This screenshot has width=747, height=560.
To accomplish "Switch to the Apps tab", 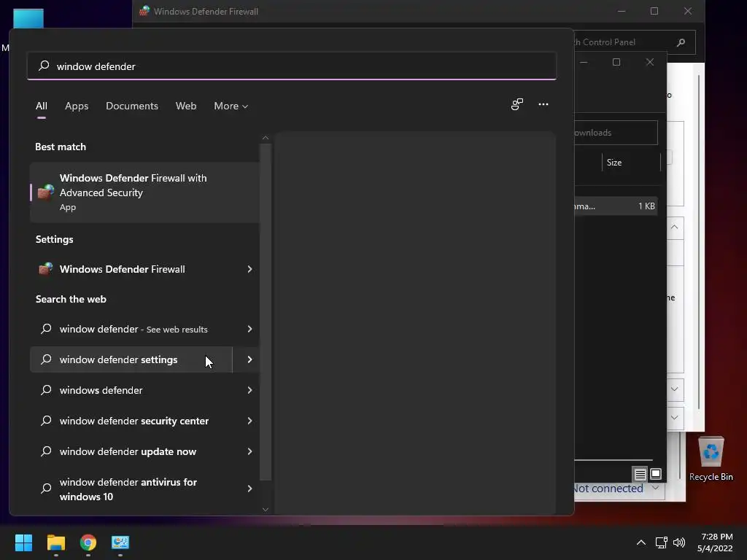I will tap(77, 106).
